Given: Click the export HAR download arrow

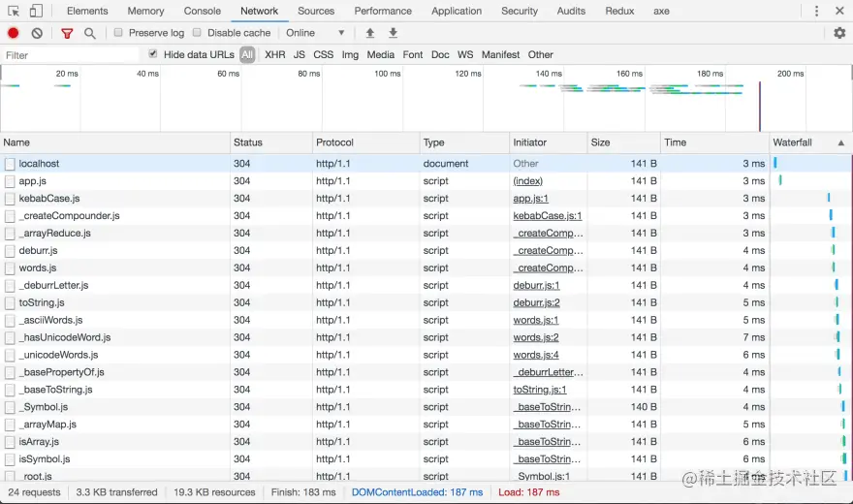Looking at the screenshot, I should [393, 33].
